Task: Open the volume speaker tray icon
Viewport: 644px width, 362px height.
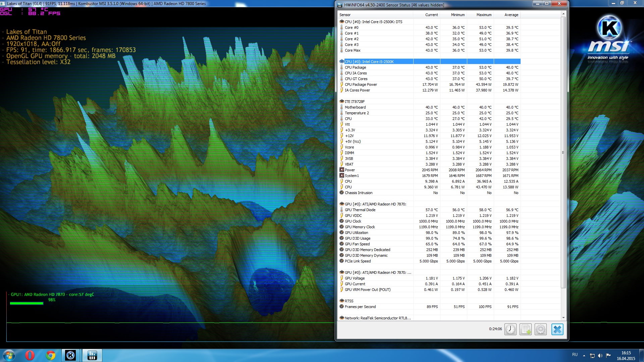Action: pyautogui.click(x=600, y=356)
